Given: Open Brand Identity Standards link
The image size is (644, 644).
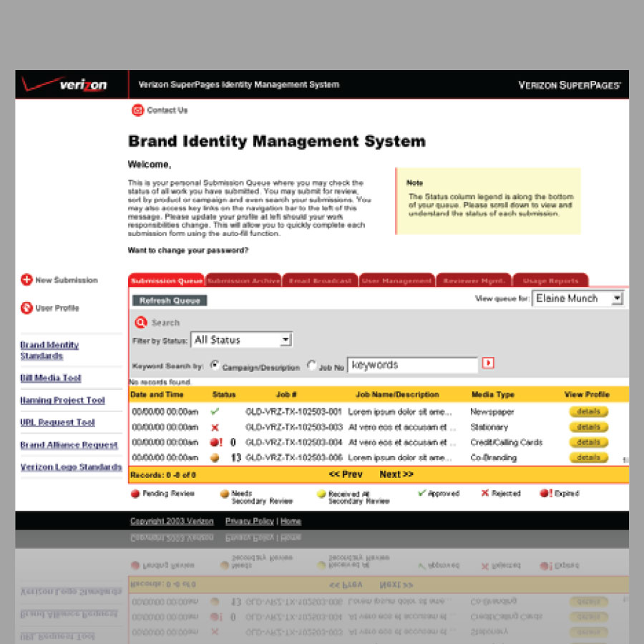Looking at the screenshot, I should 49,351.
